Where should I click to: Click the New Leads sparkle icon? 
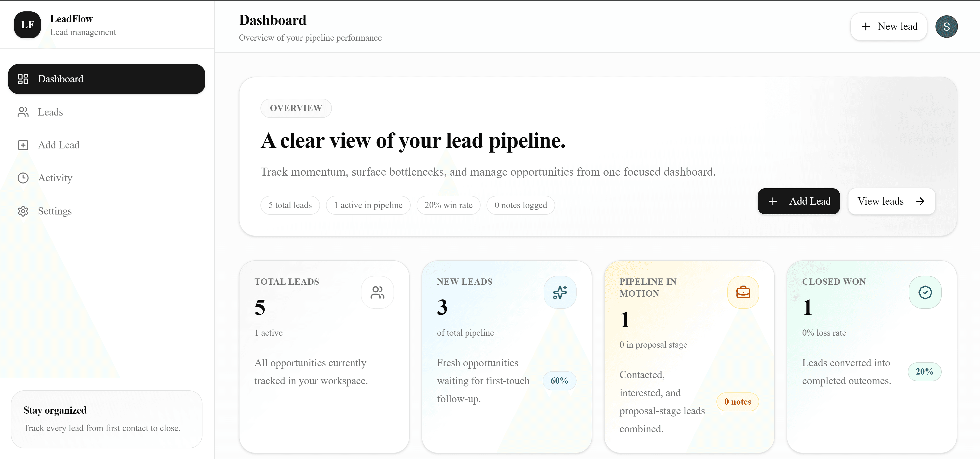click(x=560, y=292)
